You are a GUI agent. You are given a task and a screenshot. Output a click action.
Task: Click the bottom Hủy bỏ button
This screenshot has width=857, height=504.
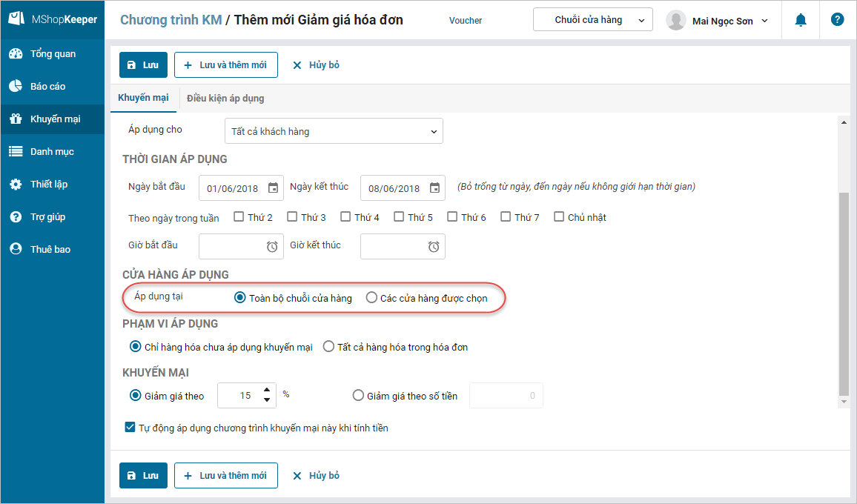pyautogui.click(x=316, y=476)
